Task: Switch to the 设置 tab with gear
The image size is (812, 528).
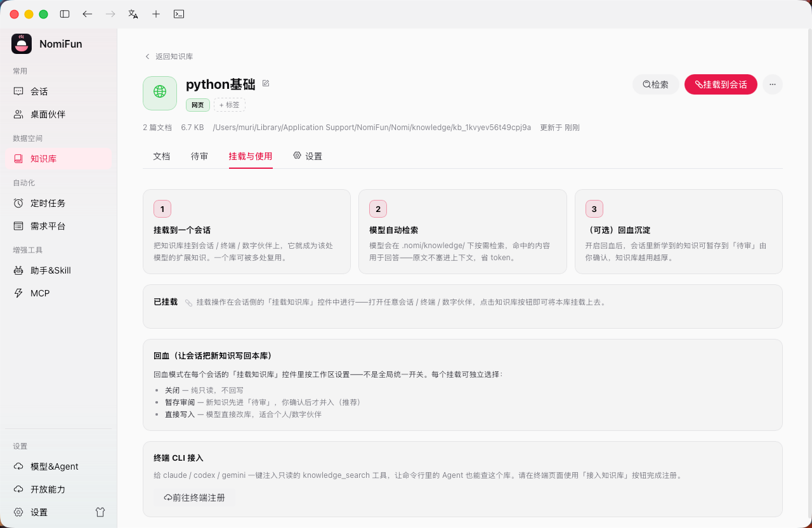Action: [308, 156]
